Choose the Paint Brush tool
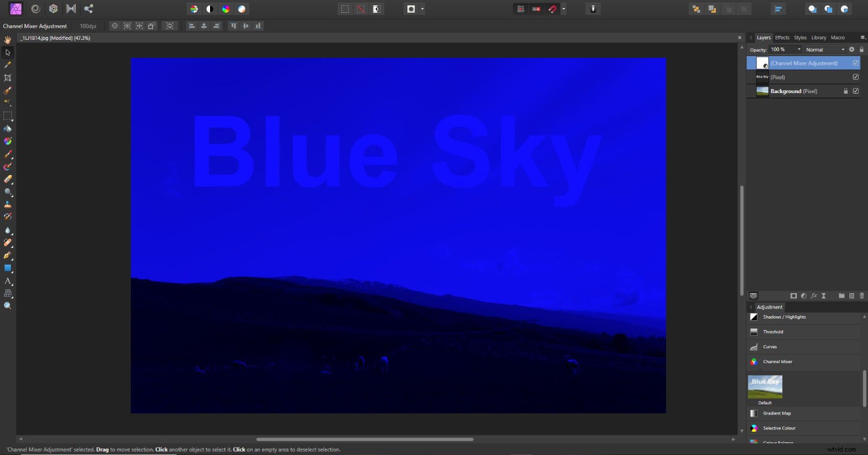The height and width of the screenshot is (455, 868). [x=8, y=153]
